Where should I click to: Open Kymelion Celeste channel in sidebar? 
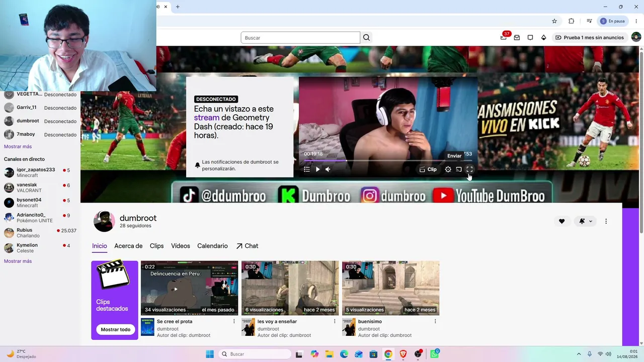(40, 248)
